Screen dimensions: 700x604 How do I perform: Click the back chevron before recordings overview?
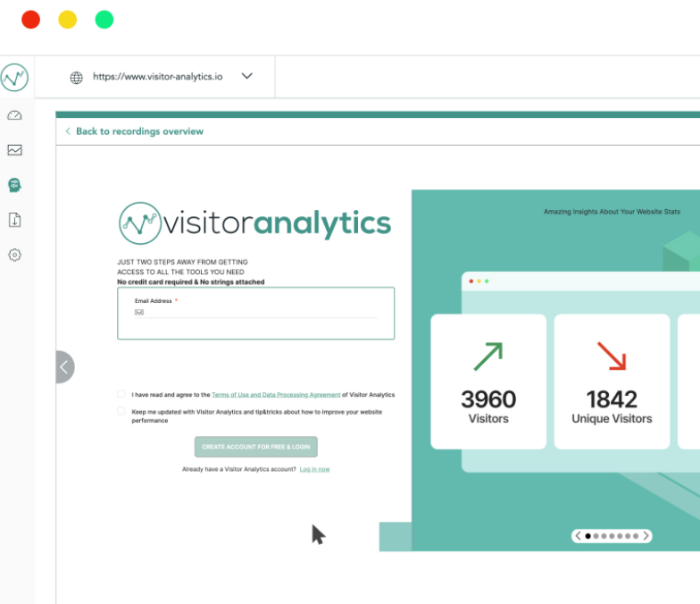pos(68,130)
